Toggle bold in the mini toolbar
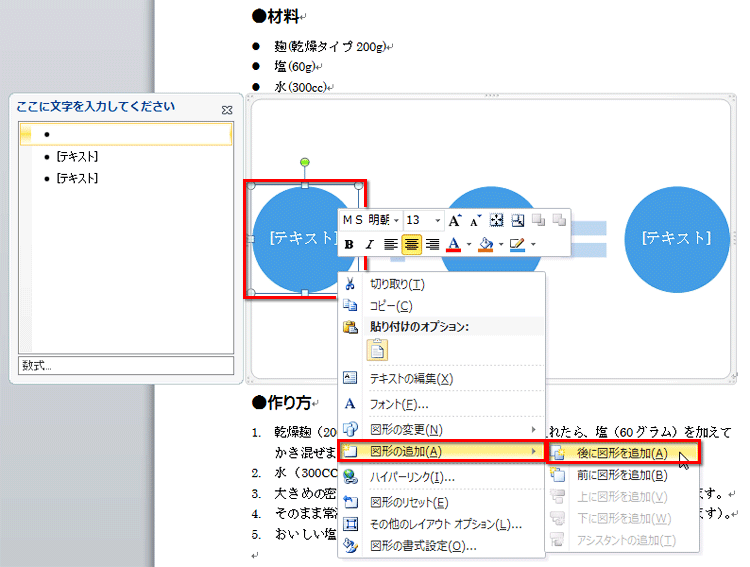This screenshot has height=567, width=750. (x=349, y=245)
